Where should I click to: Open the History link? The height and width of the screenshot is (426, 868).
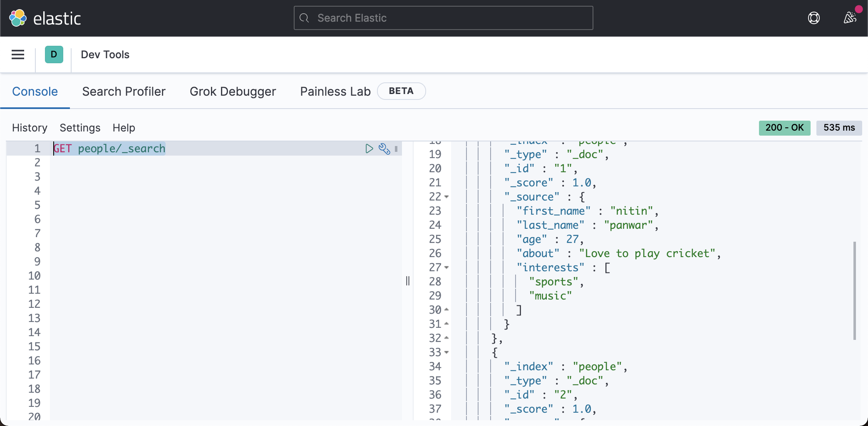(x=30, y=128)
